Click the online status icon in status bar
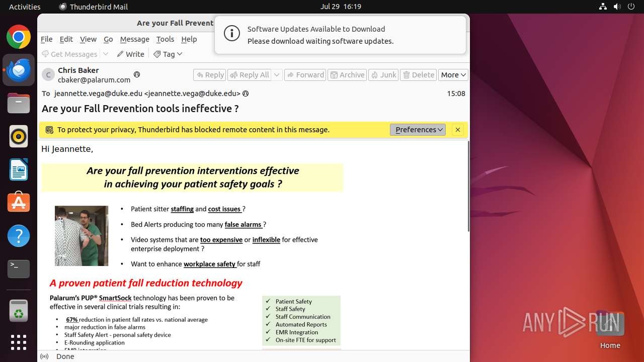Image resolution: width=644 pixels, height=362 pixels. click(x=44, y=356)
